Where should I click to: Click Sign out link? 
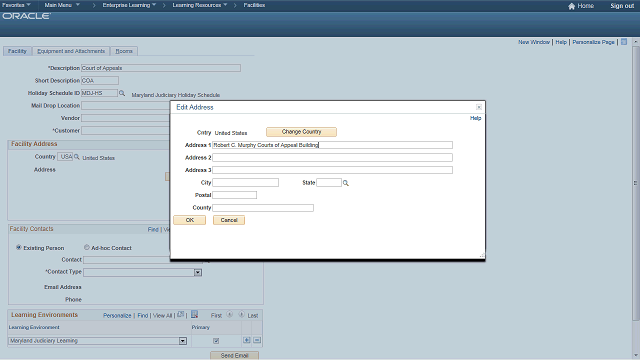[622, 6]
